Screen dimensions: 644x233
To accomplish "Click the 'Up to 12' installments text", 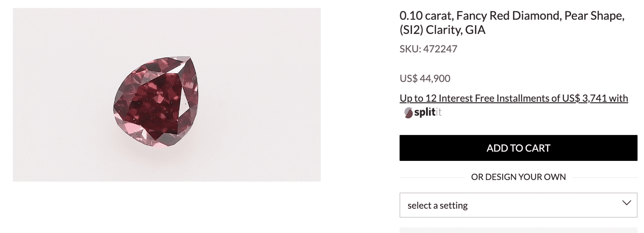I will 418,98.
